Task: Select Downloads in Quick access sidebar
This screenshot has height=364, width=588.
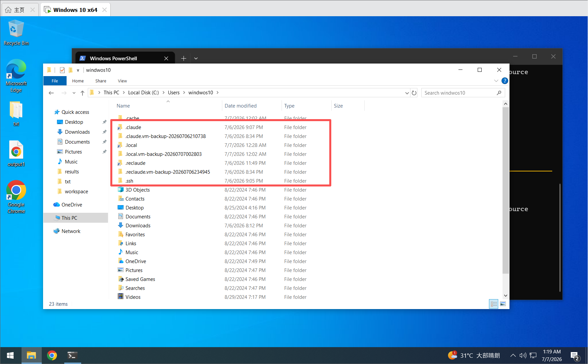Action: [x=77, y=132]
